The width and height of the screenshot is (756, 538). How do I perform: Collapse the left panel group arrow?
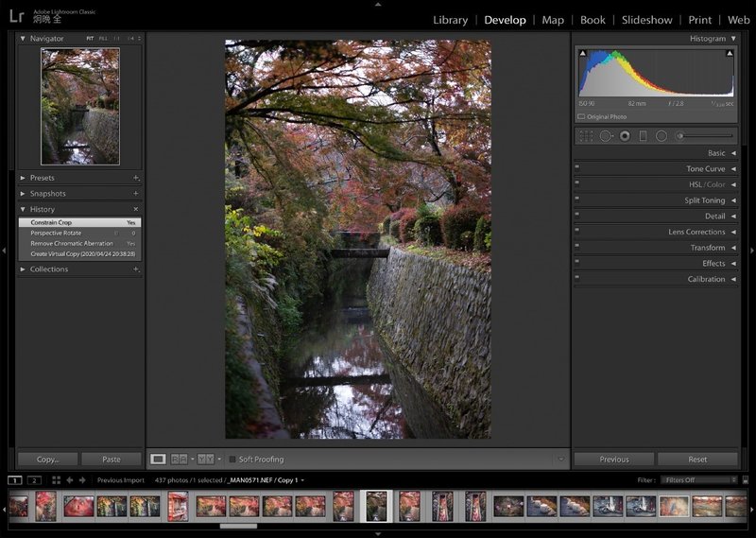pos(4,251)
